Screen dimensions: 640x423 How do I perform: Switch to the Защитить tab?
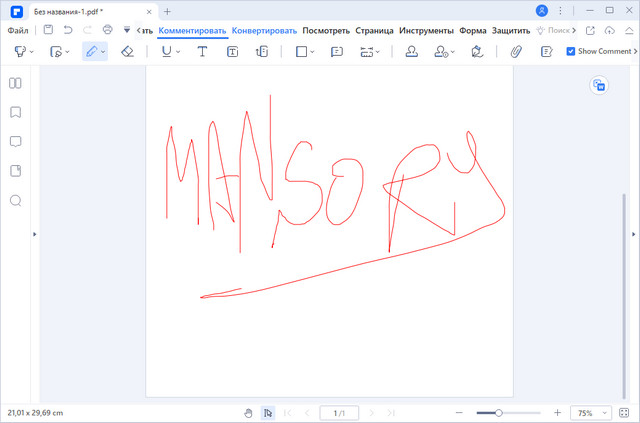click(x=510, y=30)
